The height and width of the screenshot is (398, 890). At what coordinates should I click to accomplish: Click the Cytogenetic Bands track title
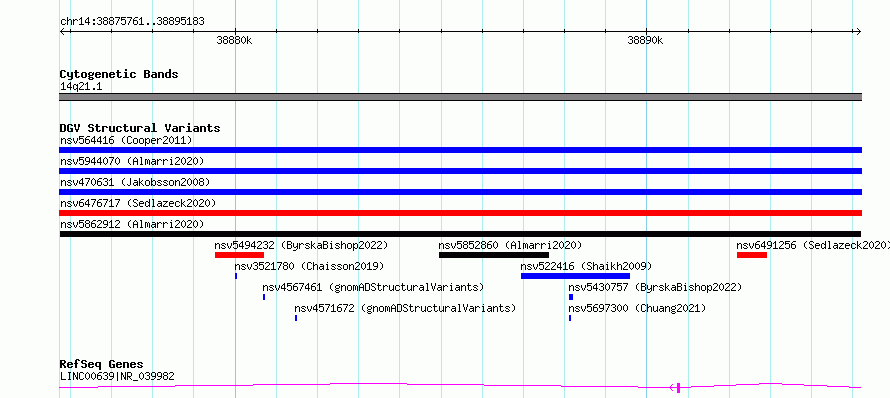pos(119,74)
